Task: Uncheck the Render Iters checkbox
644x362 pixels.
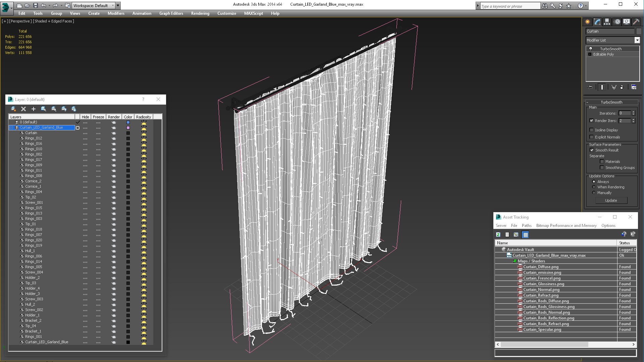Action: 591,121
